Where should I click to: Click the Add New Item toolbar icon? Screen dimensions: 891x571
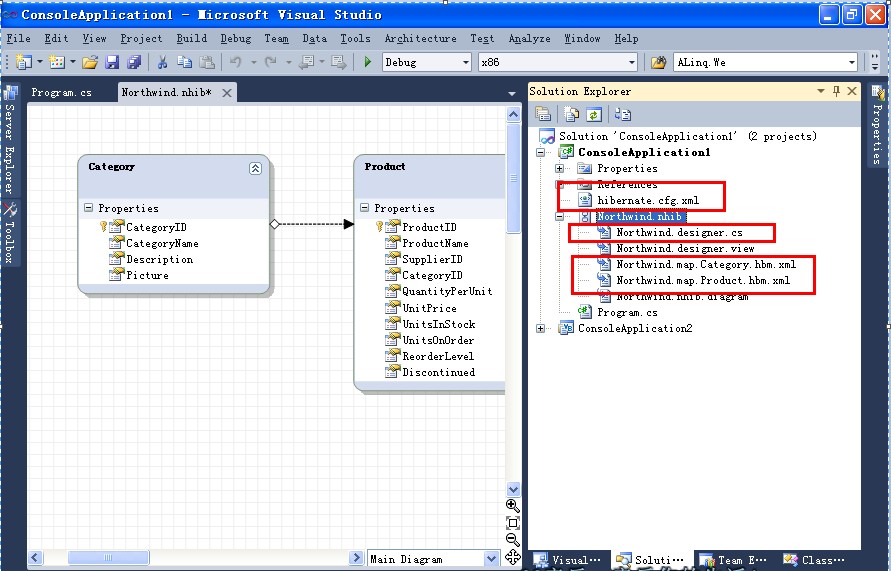pyautogui.click(x=57, y=62)
